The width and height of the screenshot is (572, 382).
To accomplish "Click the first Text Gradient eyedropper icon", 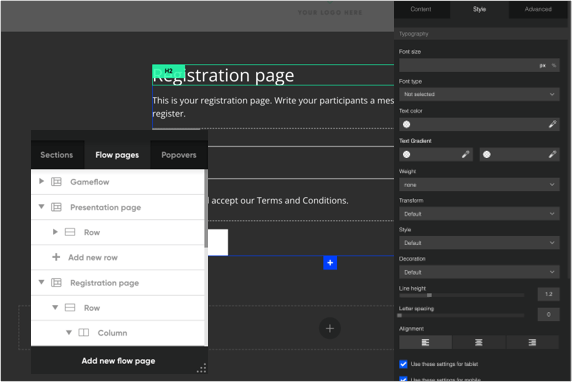I will pyautogui.click(x=465, y=155).
